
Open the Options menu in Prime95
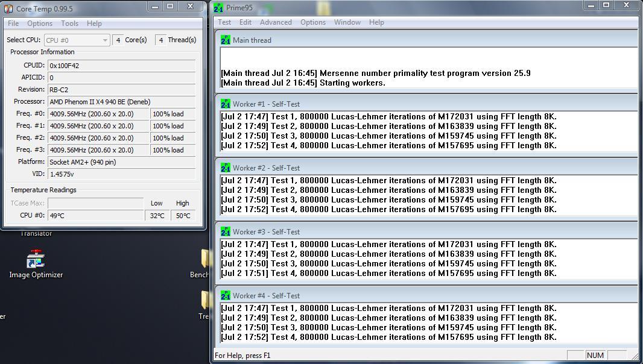pyautogui.click(x=313, y=22)
